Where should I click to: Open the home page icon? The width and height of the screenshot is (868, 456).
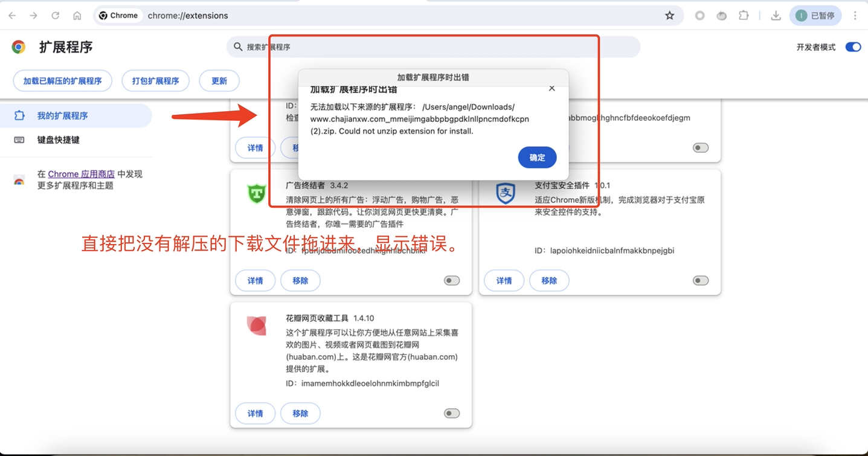(77, 16)
